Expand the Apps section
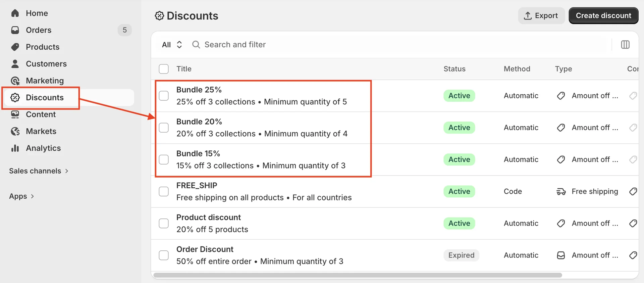The image size is (644, 283). (x=21, y=196)
